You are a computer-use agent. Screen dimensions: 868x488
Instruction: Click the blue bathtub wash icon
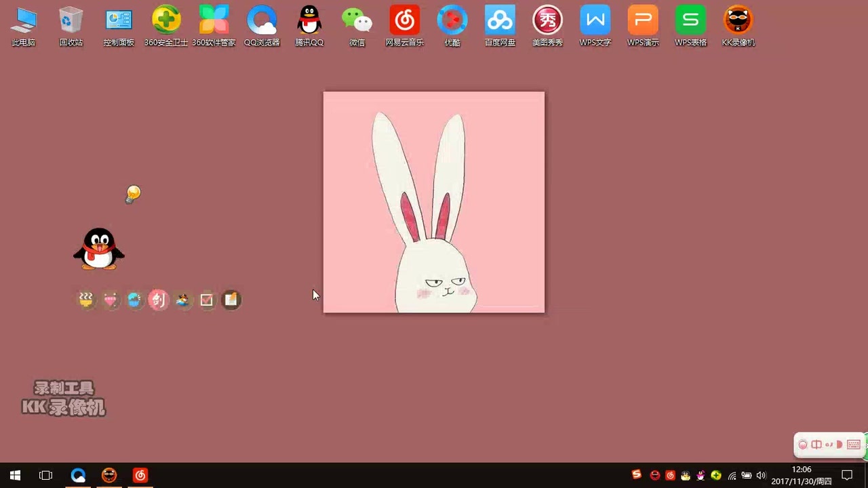pyautogui.click(x=134, y=300)
